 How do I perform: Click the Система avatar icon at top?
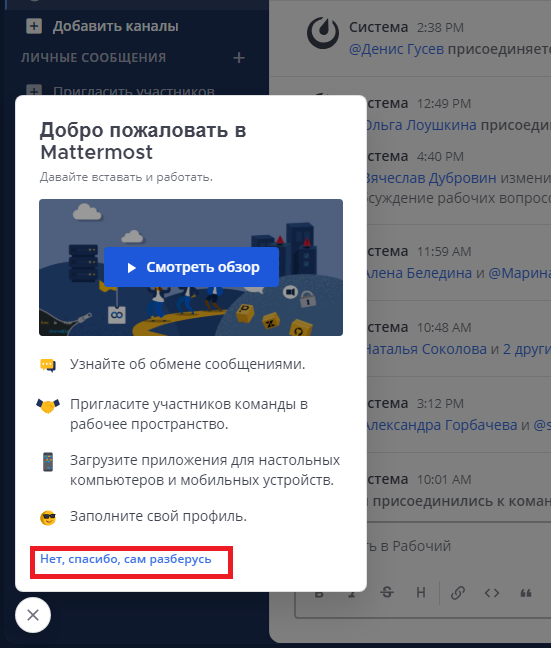tap(323, 33)
